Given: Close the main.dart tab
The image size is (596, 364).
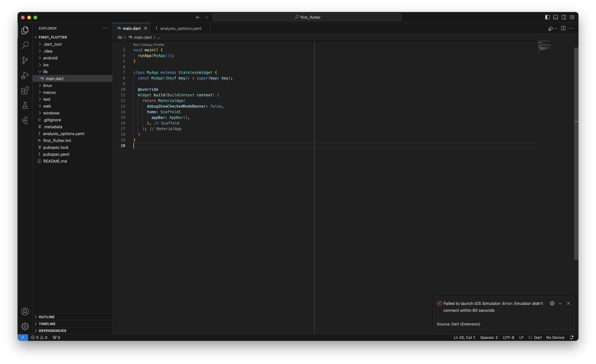Looking at the screenshot, I should pyautogui.click(x=146, y=28).
